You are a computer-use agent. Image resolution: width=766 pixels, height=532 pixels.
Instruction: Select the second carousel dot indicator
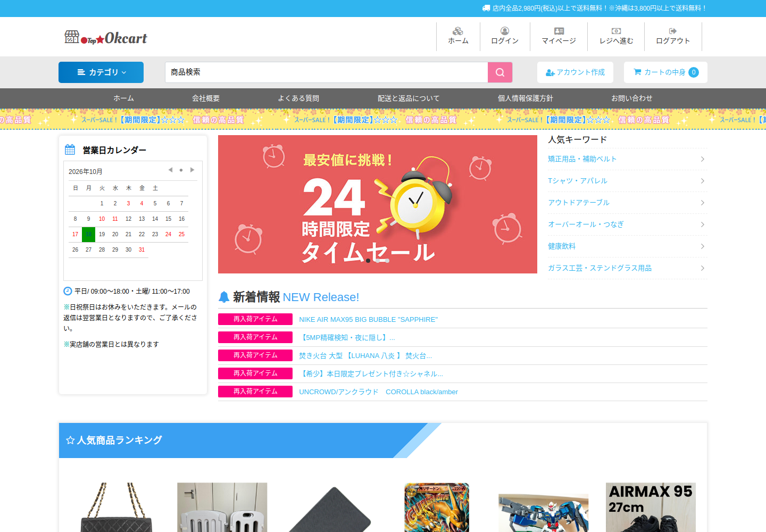[378, 261]
